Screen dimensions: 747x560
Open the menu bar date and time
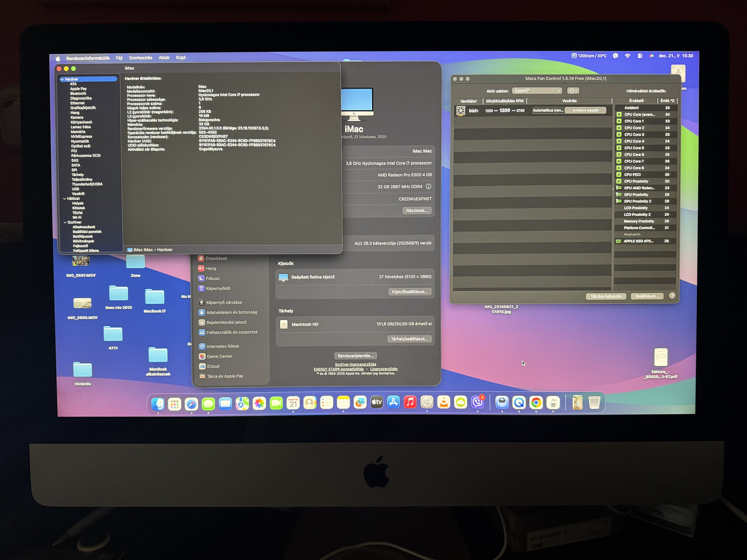click(676, 56)
